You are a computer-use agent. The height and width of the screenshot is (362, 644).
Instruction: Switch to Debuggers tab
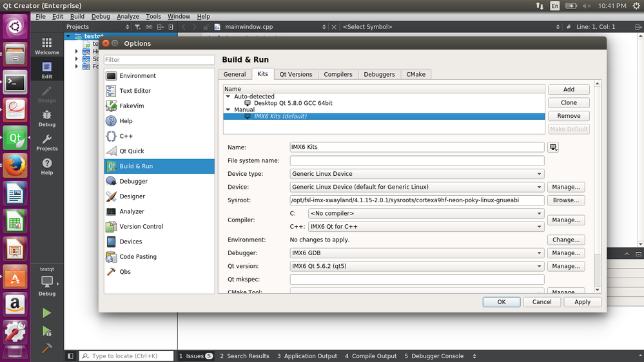379,74
